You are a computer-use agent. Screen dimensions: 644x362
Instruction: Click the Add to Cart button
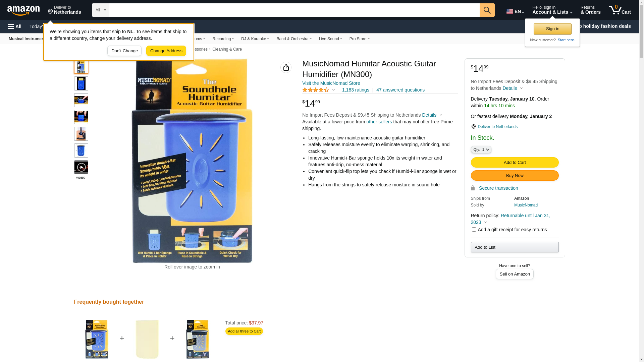(515, 163)
